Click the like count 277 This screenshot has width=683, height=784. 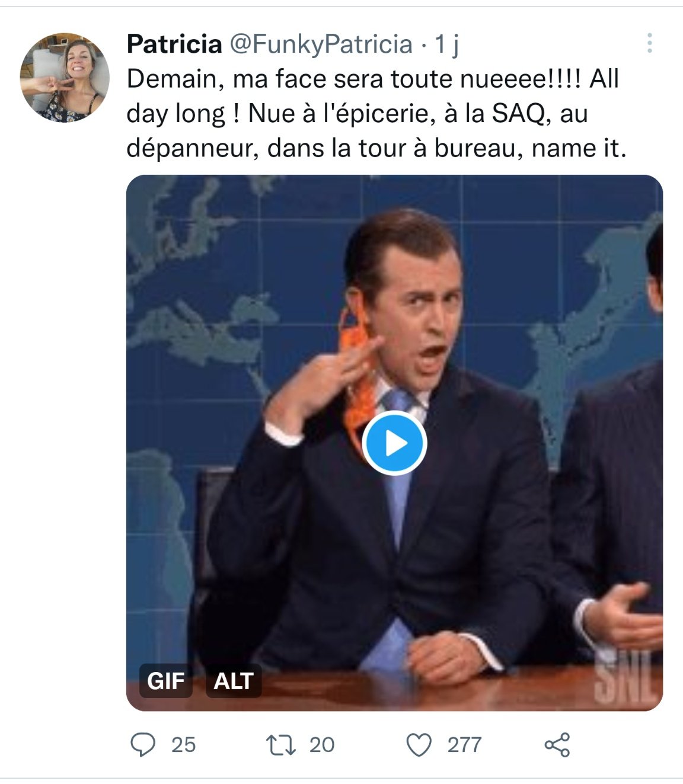[x=464, y=745]
